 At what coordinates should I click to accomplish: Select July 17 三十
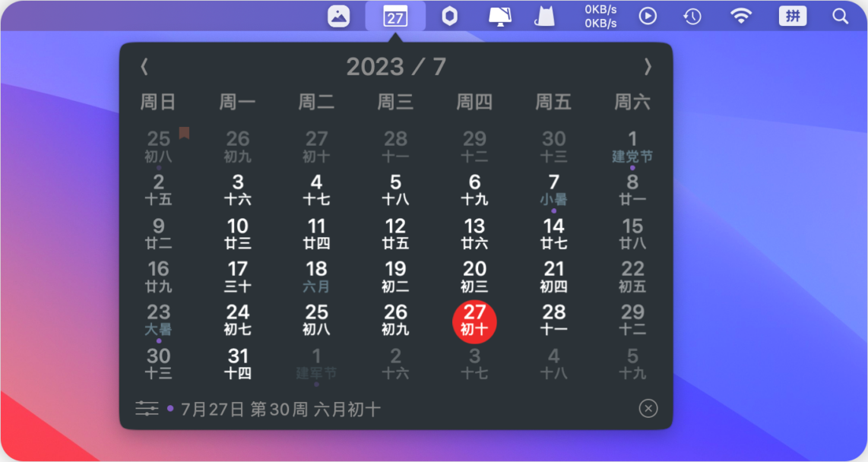tap(237, 277)
